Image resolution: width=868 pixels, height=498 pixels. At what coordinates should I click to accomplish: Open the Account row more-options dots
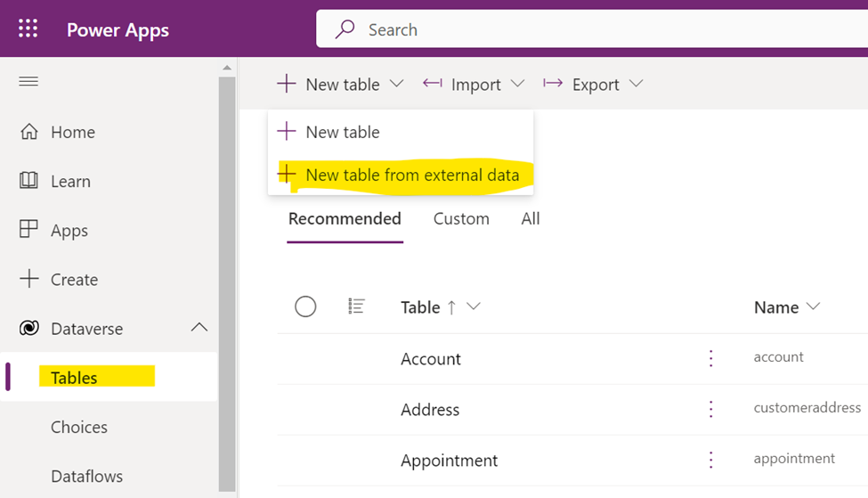tap(710, 358)
